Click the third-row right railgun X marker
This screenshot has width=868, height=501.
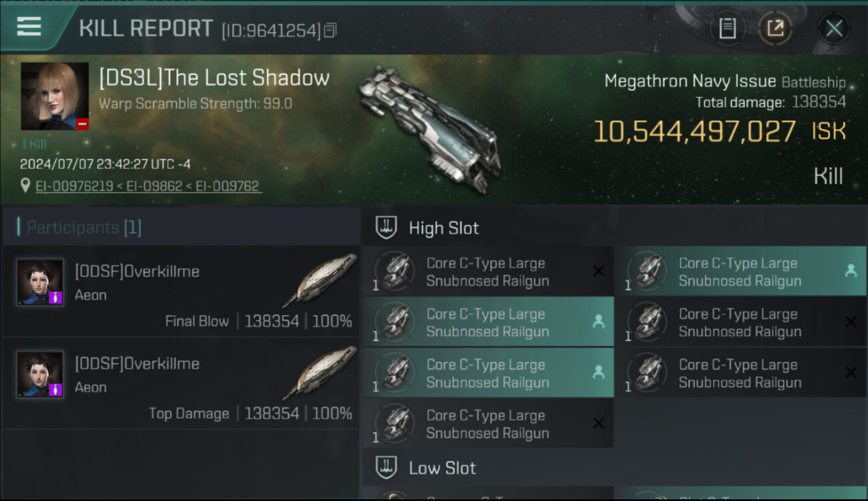[x=851, y=373]
